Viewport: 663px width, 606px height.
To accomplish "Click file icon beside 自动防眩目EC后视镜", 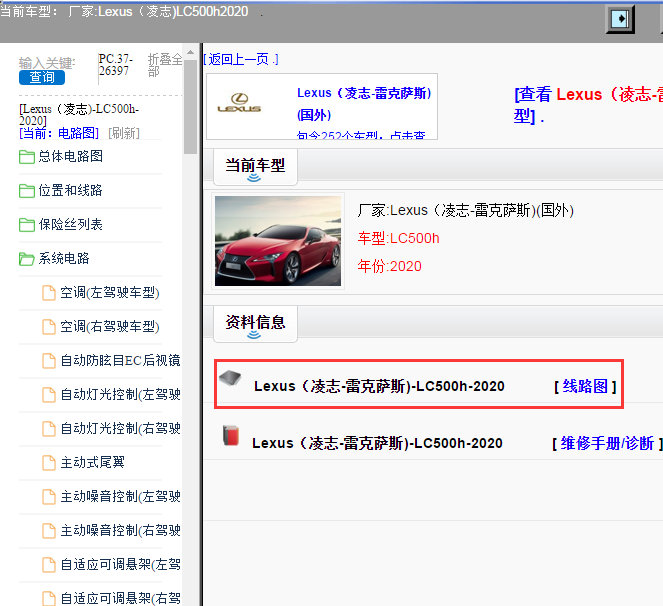I will coord(49,361).
